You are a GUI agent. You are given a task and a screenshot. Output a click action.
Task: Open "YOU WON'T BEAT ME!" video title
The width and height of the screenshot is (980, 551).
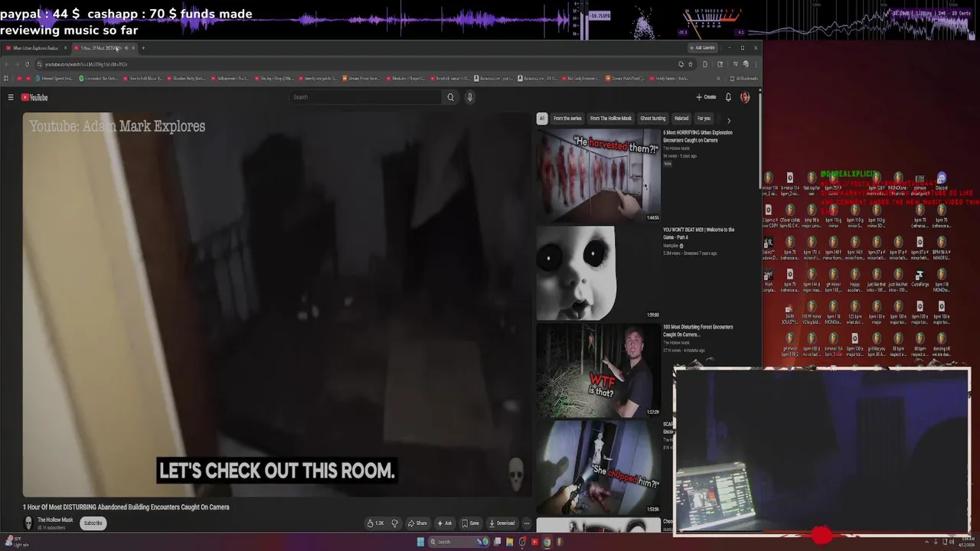pyautogui.click(x=698, y=233)
